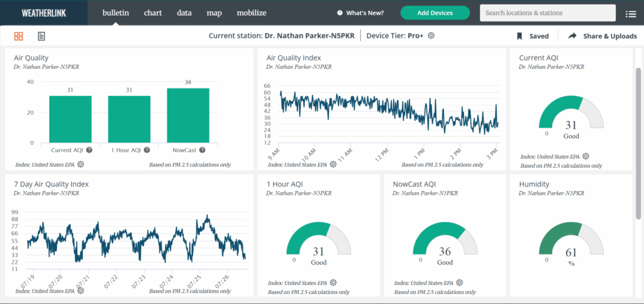Open Share & Uploads
This screenshot has height=304, width=644.
click(602, 36)
